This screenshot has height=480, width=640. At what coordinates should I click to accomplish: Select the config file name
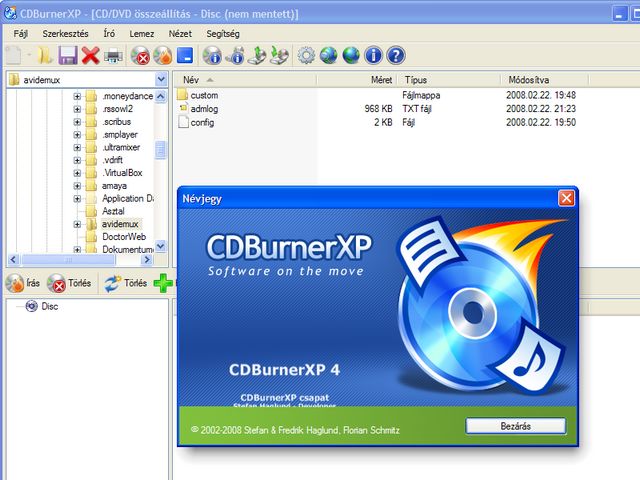point(202,122)
